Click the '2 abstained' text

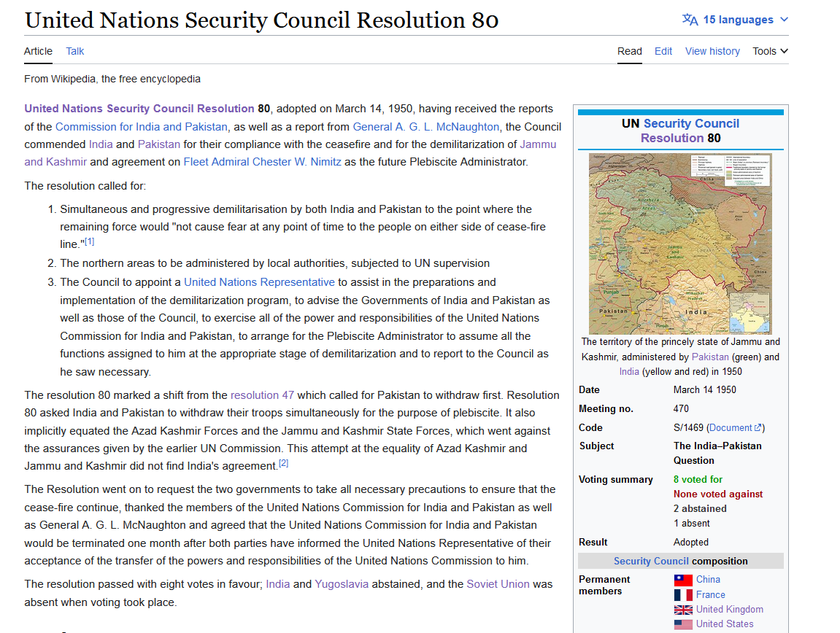point(700,509)
